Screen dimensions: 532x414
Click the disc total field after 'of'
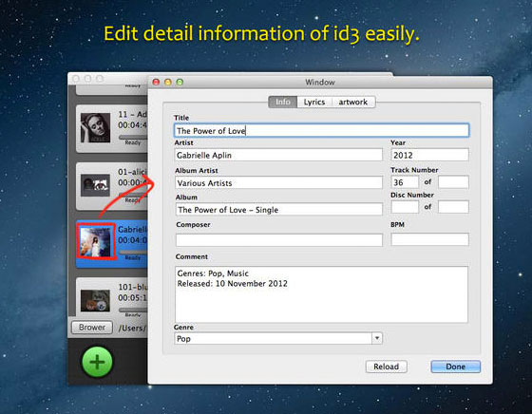[x=453, y=207]
